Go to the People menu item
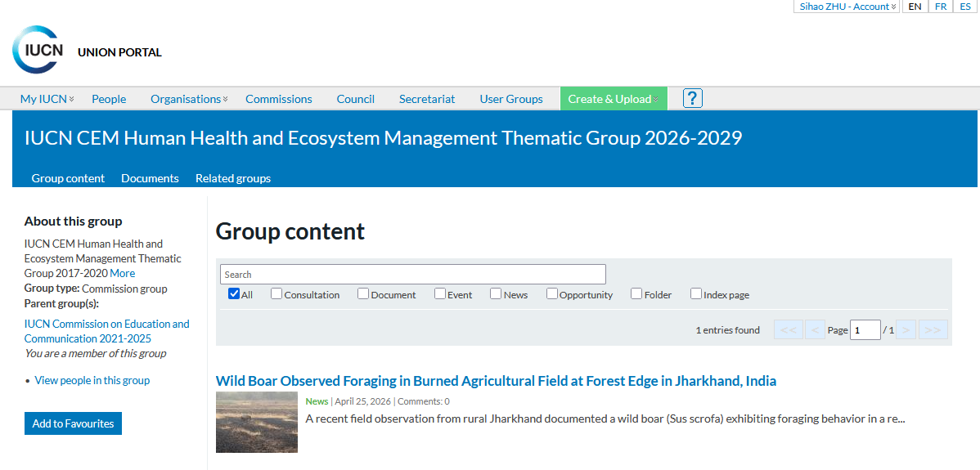 (x=109, y=99)
